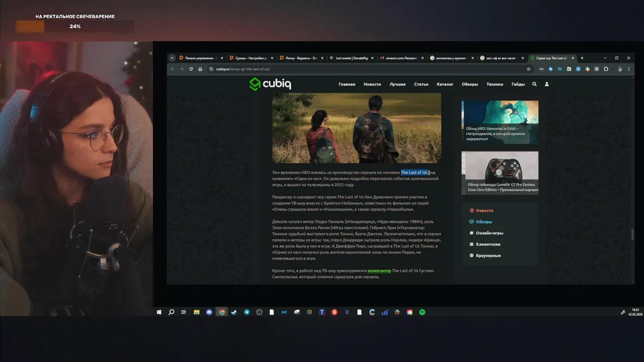Open new tab with plus button
The width and height of the screenshot is (644, 362).
(582, 58)
